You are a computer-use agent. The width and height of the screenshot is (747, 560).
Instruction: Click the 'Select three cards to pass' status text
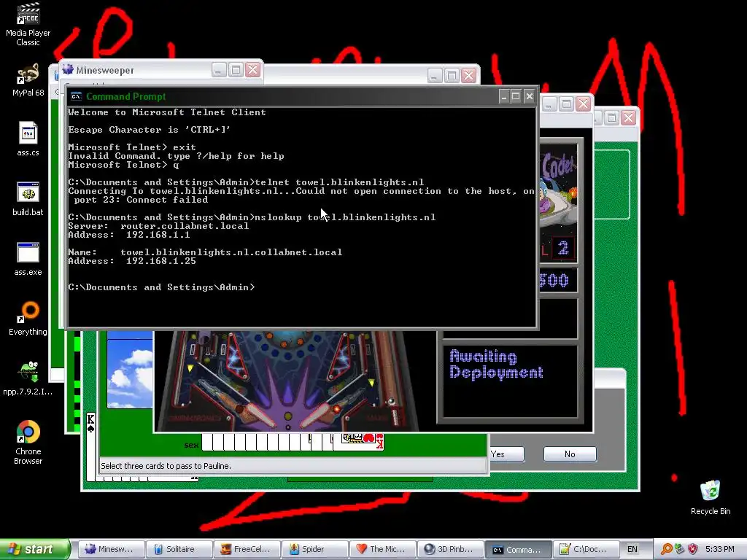[166, 466]
